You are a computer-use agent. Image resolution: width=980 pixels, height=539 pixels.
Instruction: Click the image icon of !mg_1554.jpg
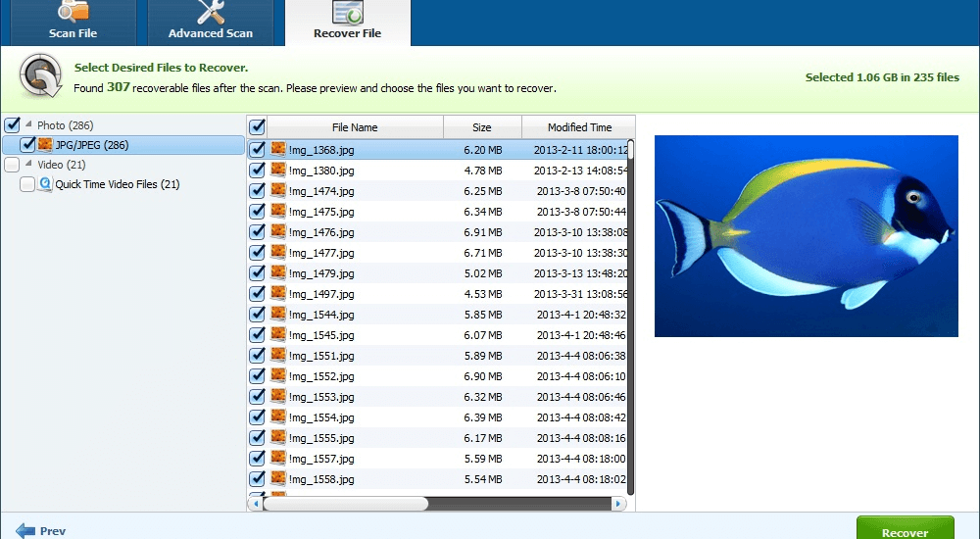(x=278, y=417)
